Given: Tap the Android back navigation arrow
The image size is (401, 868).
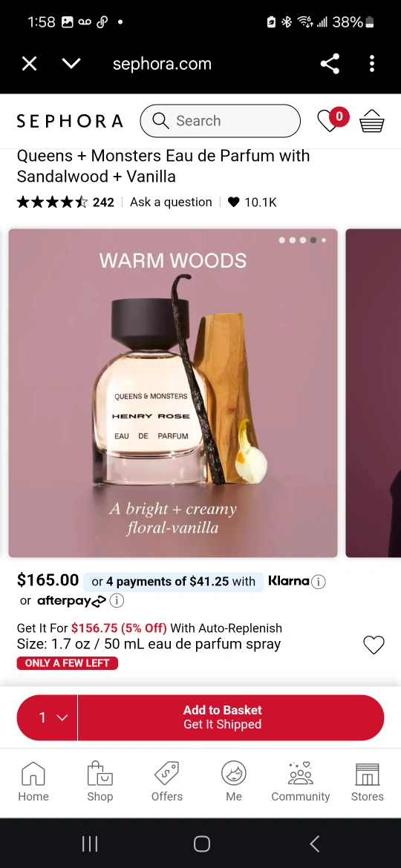Looking at the screenshot, I should [314, 844].
